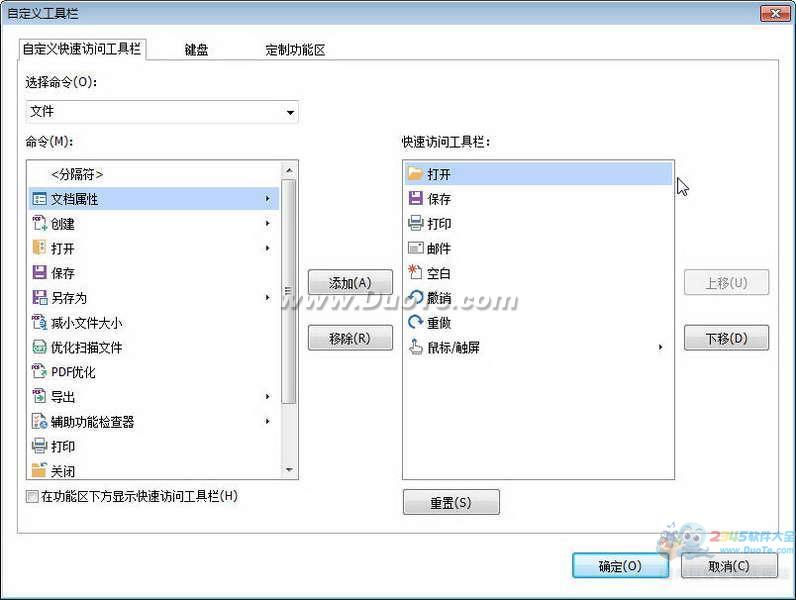Click the 关闭 folder icon in command list
Image resolution: width=796 pixels, height=600 pixels.
click(x=39, y=471)
